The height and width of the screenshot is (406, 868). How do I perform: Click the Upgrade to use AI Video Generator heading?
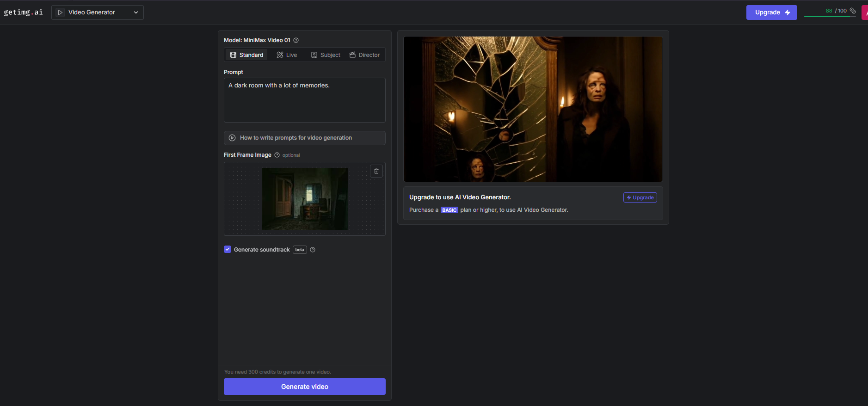(x=460, y=197)
